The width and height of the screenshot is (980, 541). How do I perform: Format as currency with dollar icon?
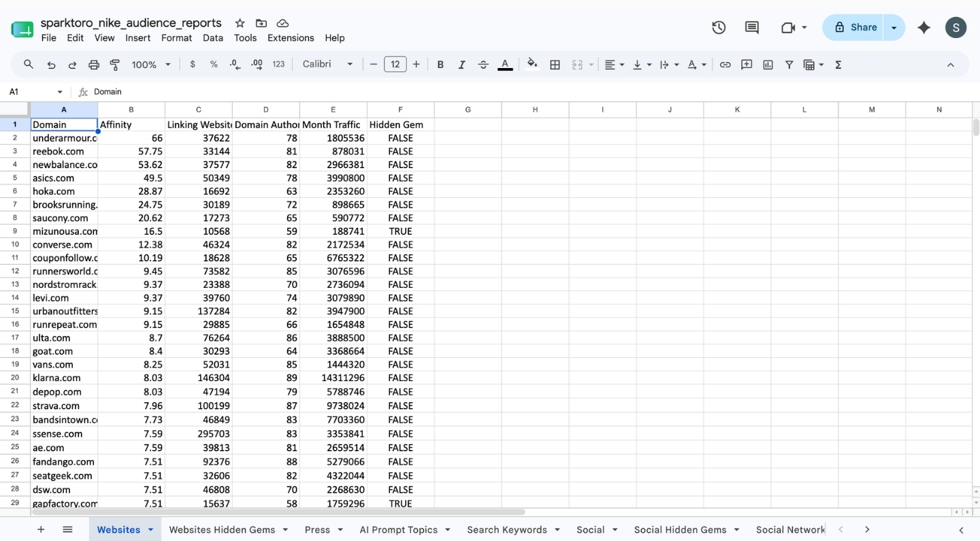click(x=193, y=65)
